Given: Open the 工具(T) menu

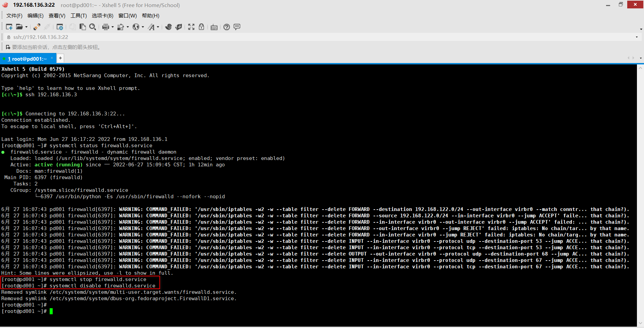Looking at the screenshot, I should click(79, 16).
